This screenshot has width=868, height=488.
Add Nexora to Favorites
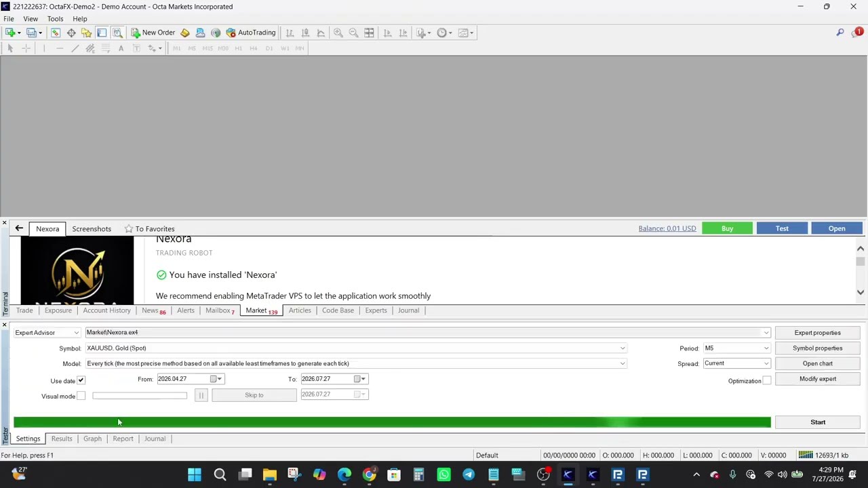click(x=149, y=228)
